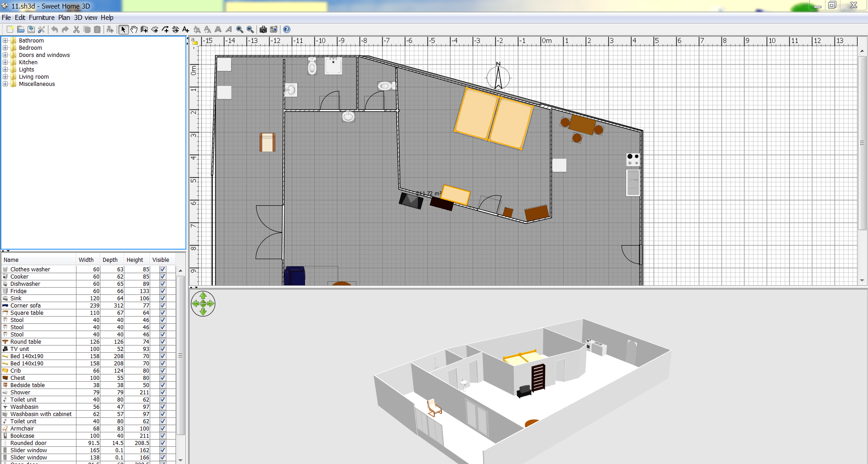Open the Create video tool
The image size is (868, 464).
pos(274,29)
